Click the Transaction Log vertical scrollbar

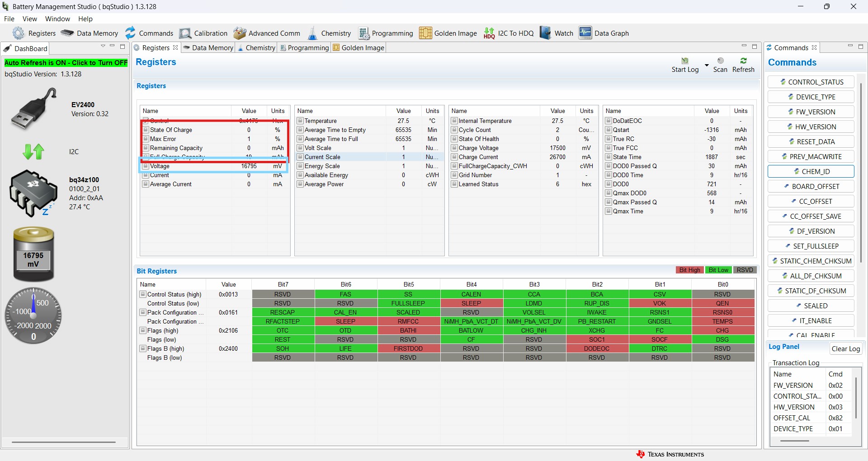pyautogui.click(x=856, y=398)
